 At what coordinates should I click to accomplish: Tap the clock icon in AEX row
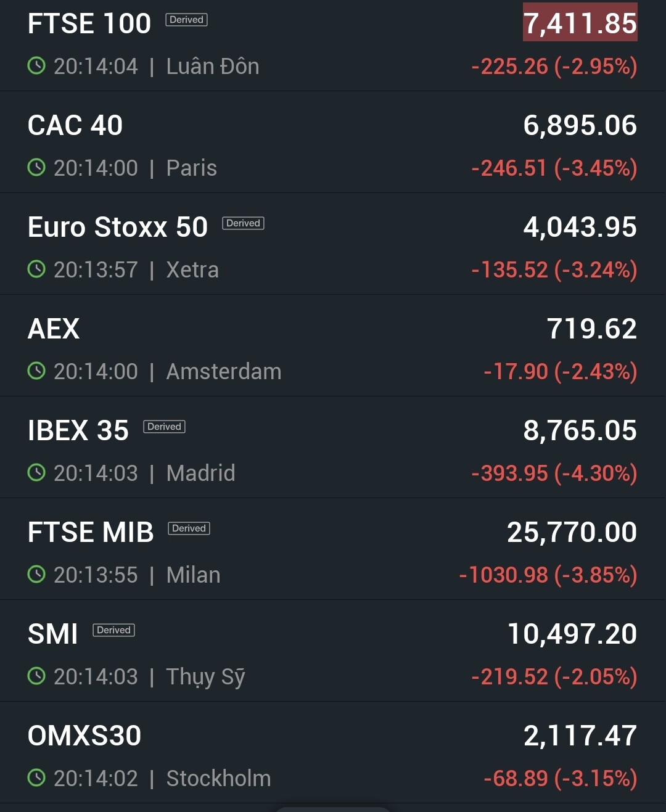tap(36, 371)
